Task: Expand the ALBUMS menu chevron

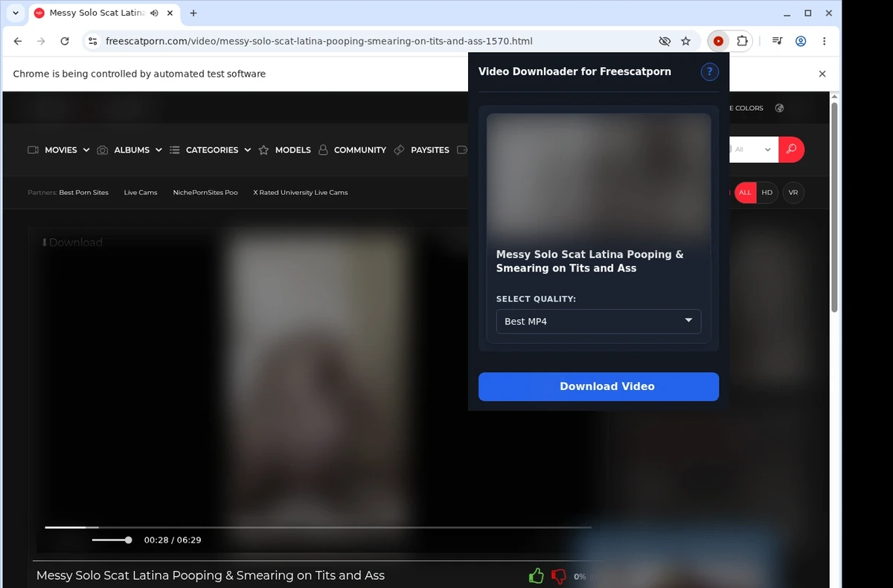Action: pos(159,150)
